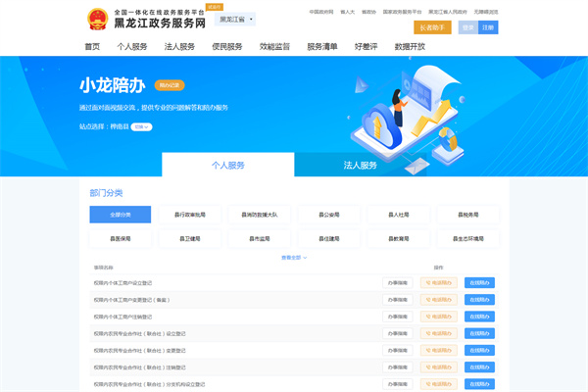Click the 注册 register button
This screenshot has width=588, height=392.
488,27
